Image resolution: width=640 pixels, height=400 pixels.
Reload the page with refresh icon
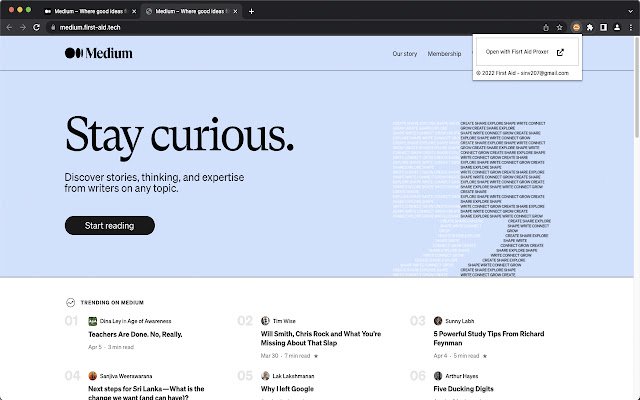point(36,27)
